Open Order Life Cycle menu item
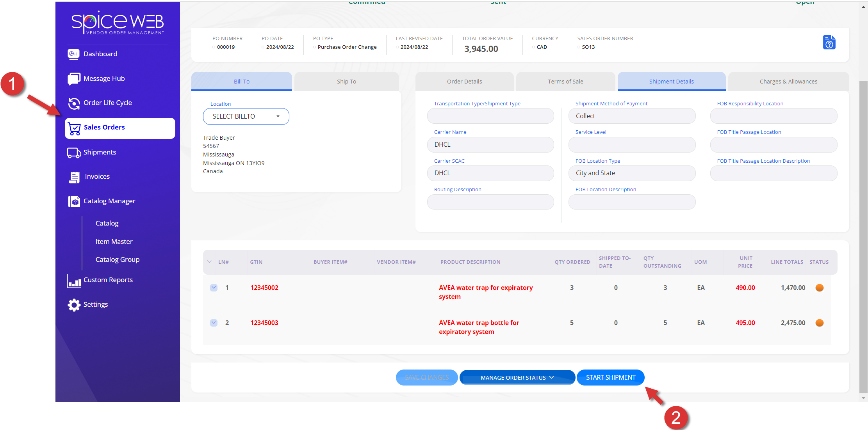This screenshot has height=430, width=868. pyautogui.click(x=108, y=103)
